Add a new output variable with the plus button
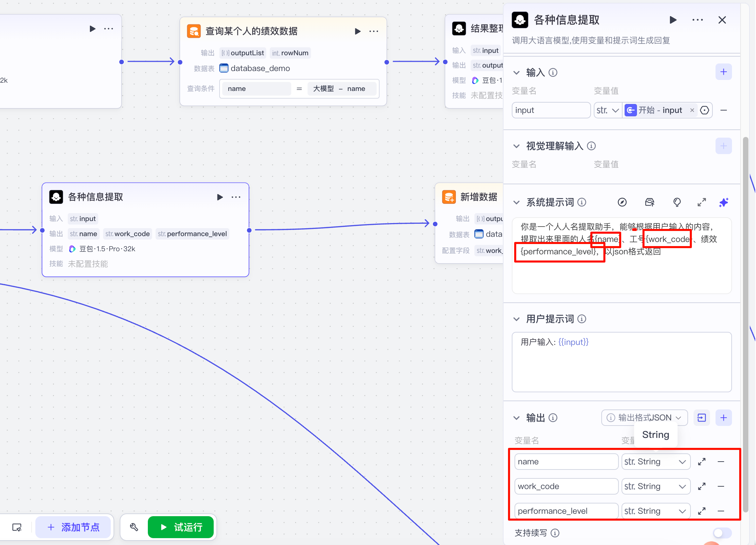 pyautogui.click(x=723, y=418)
